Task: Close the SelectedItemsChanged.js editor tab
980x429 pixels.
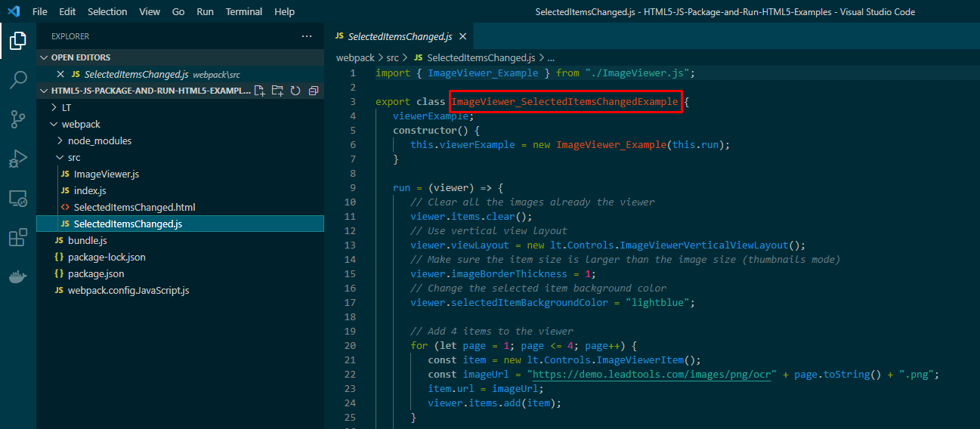Action: coord(462,36)
